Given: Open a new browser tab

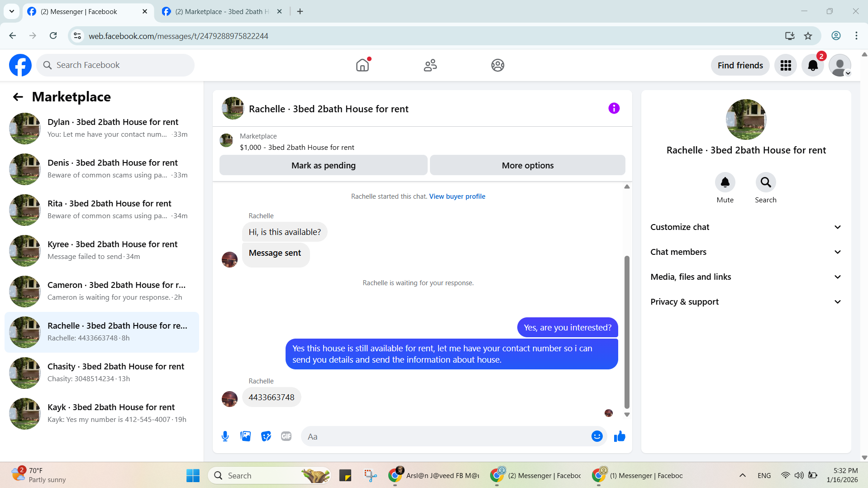Looking at the screenshot, I should [x=300, y=11].
